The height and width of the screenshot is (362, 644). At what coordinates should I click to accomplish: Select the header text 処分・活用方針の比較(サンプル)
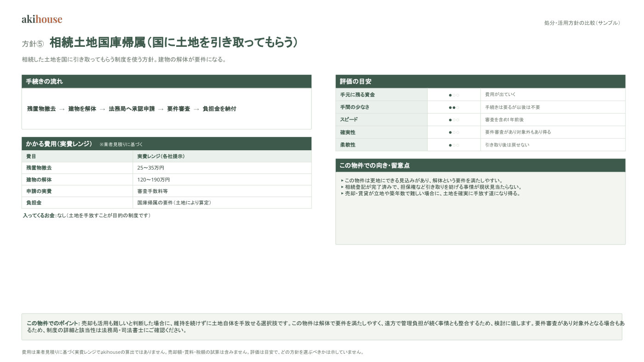582,23
